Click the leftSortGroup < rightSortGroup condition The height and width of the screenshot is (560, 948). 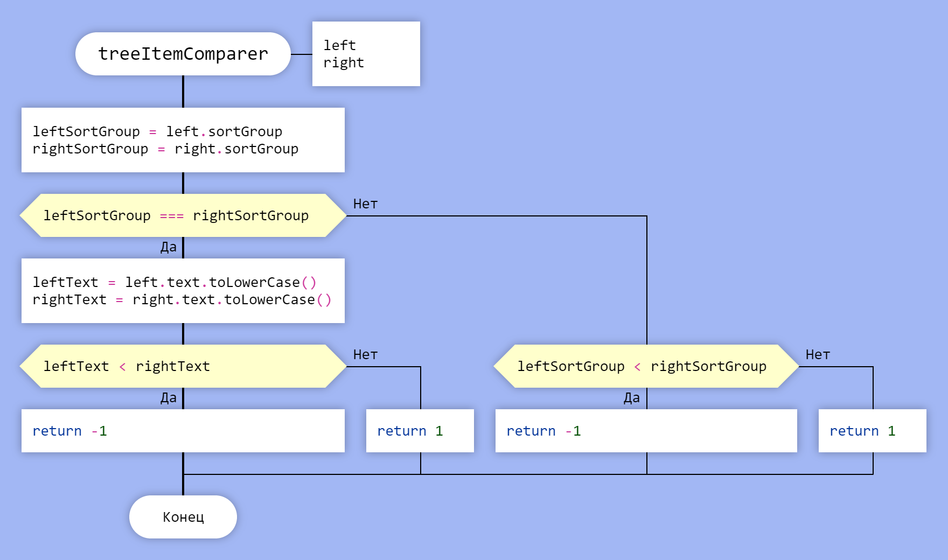pos(646,366)
